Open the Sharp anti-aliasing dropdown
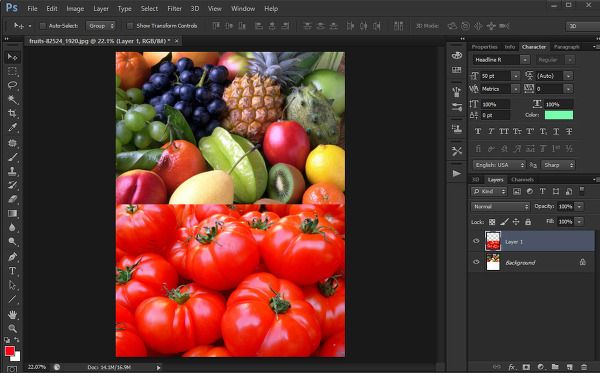This screenshot has width=600, height=373. (559, 165)
